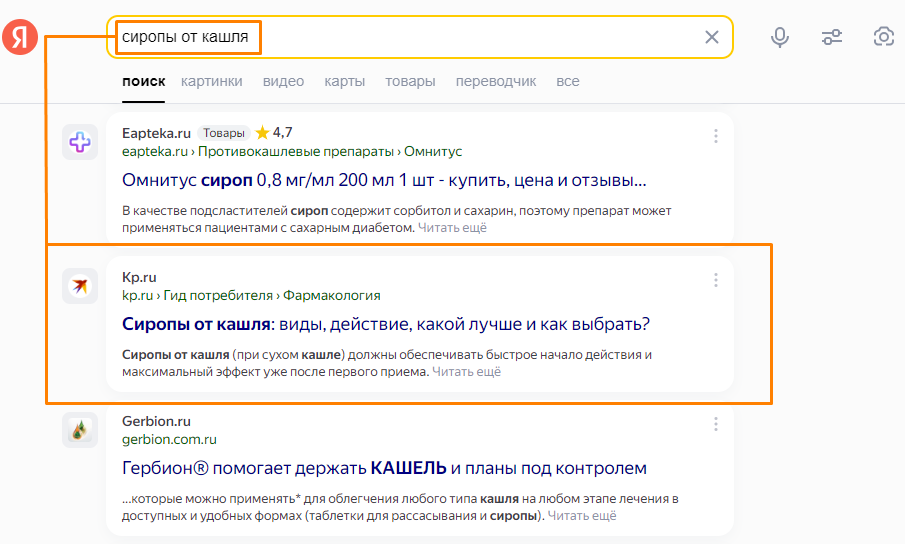
Task: Open the Фармакология breadcrumb
Action: click(331, 295)
